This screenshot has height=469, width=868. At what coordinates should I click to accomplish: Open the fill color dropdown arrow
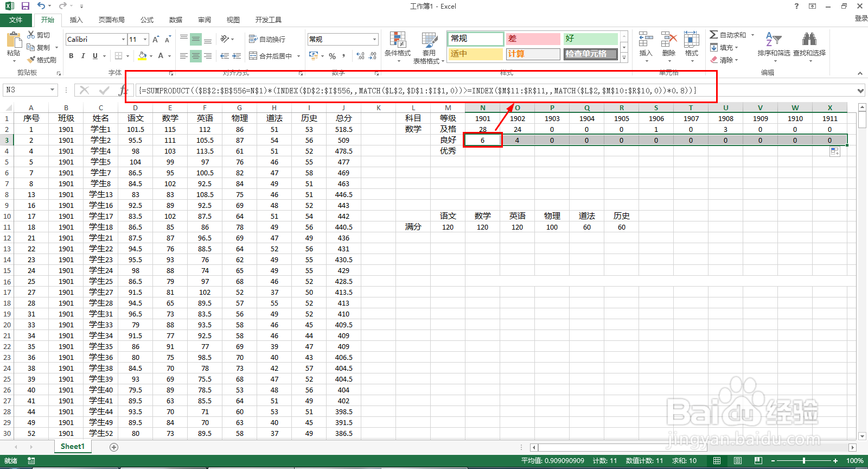pos(151,56)
